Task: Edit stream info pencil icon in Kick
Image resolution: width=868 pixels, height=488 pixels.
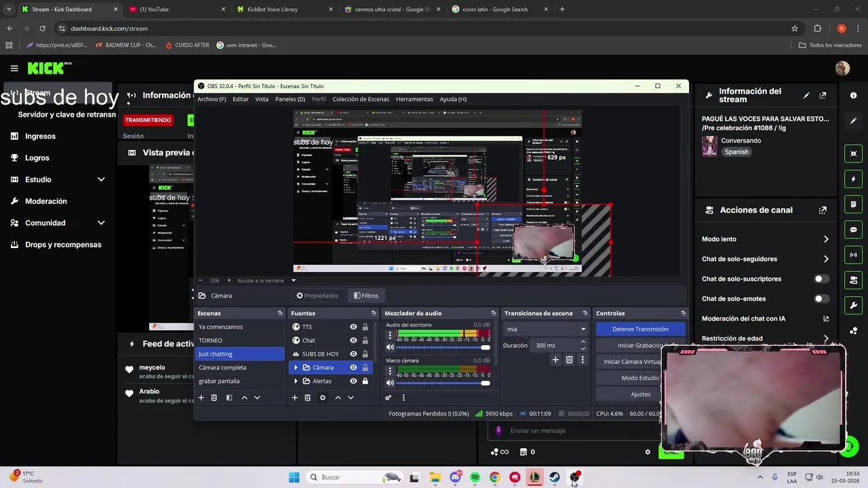Action: [806, 96]
